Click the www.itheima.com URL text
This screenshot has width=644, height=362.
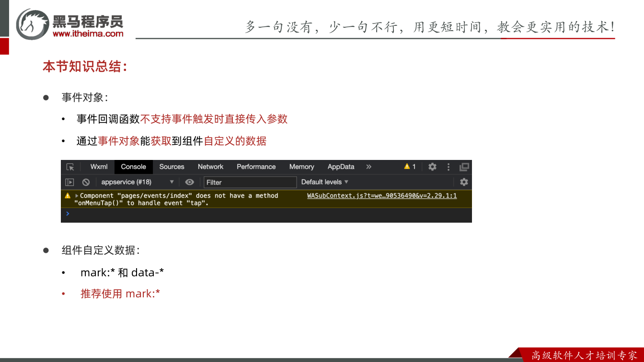88,34
